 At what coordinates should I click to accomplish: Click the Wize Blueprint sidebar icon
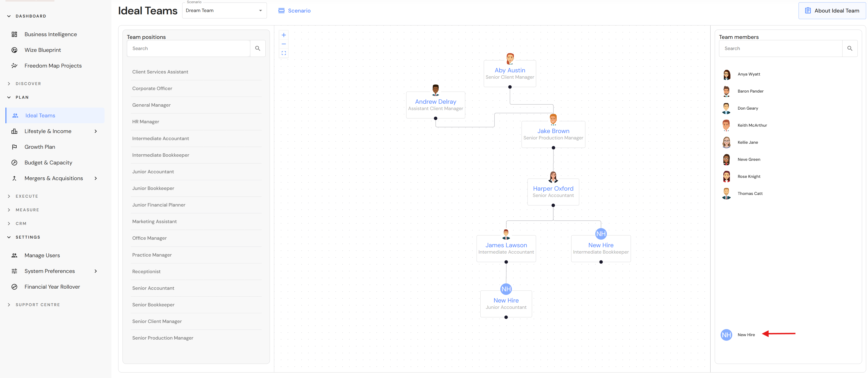[x=15, y=50]
